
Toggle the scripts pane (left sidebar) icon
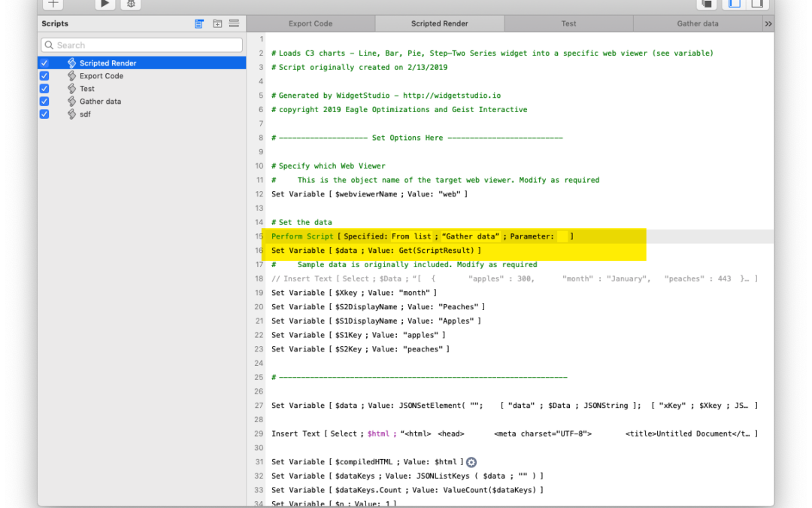click(x=734, y=5)
